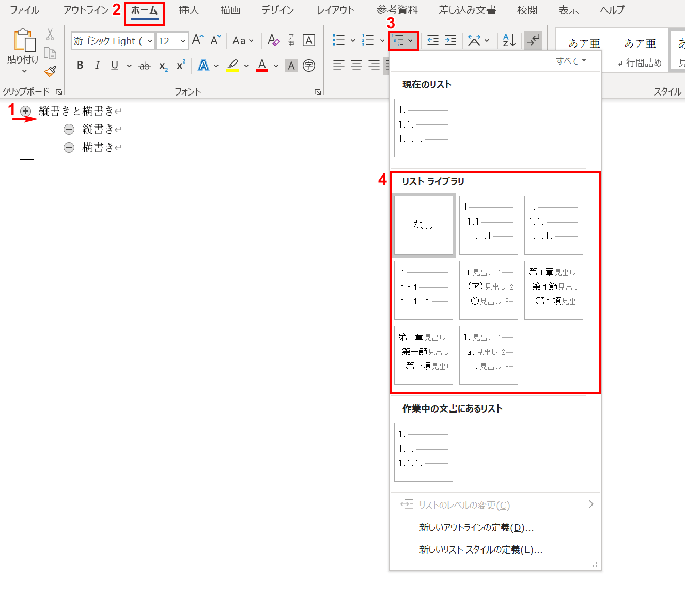Open the ファイル tab

[24, 10]
